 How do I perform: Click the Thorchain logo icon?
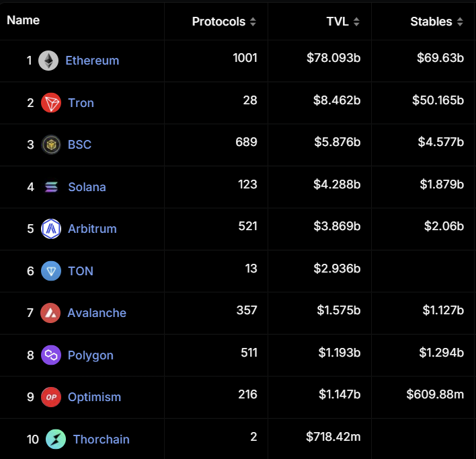tap(56, 439)
